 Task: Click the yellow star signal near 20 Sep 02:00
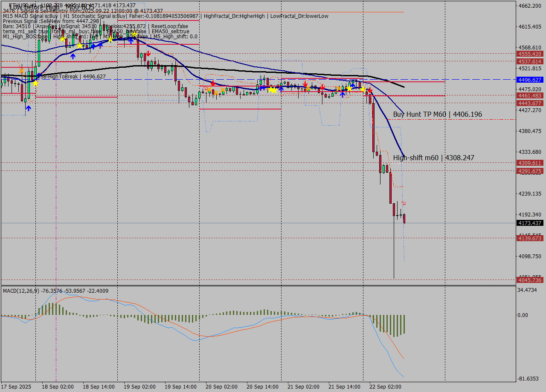coord(272,90)
